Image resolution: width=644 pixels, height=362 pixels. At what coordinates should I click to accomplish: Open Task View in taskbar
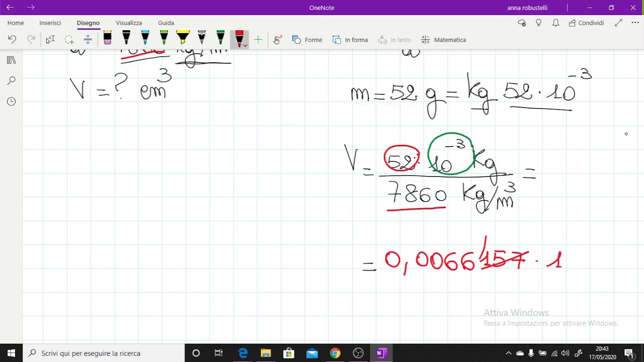point(219,353)
